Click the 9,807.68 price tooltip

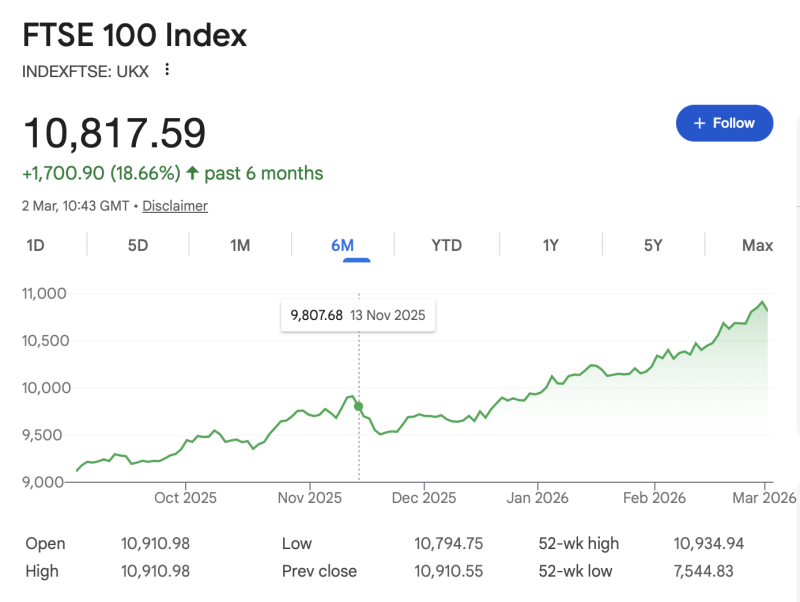[x=358, y=315]
